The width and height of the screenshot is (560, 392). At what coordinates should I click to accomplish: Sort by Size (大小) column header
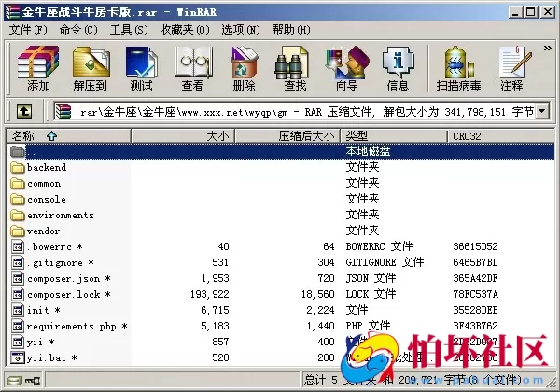(x=183, y=136)
